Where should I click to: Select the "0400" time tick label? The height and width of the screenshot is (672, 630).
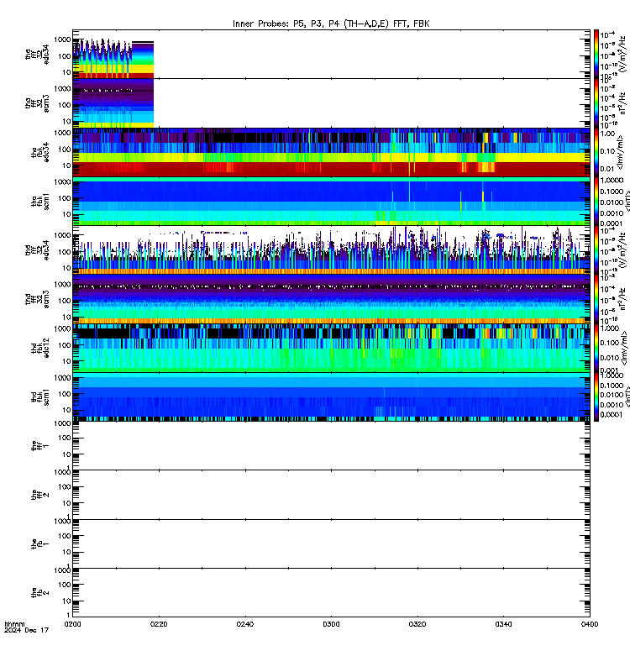pyautogui.click(x=590, y=624)
